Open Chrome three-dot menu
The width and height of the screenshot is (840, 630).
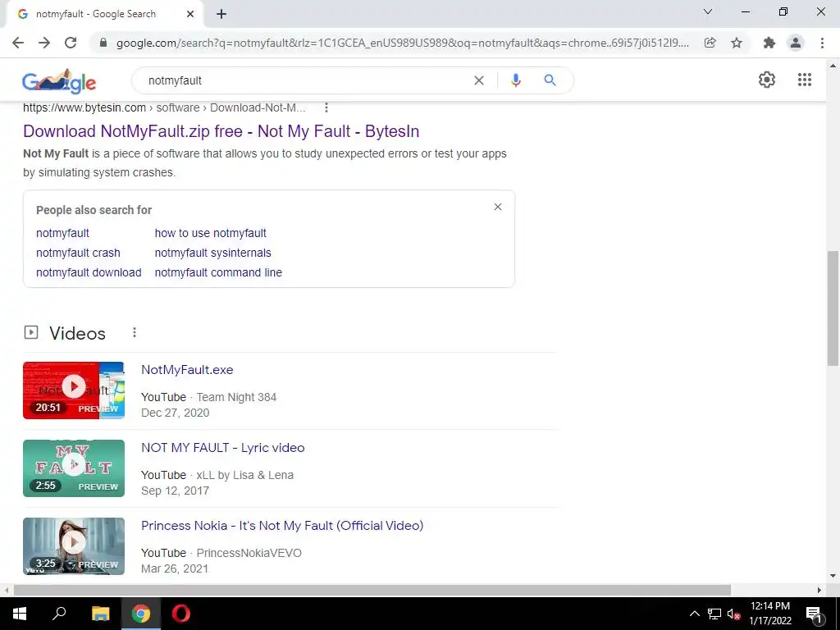(x=822, y=43)
